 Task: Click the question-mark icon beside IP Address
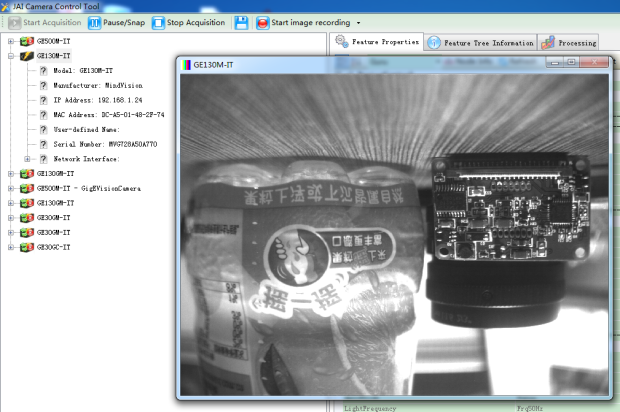43,100
